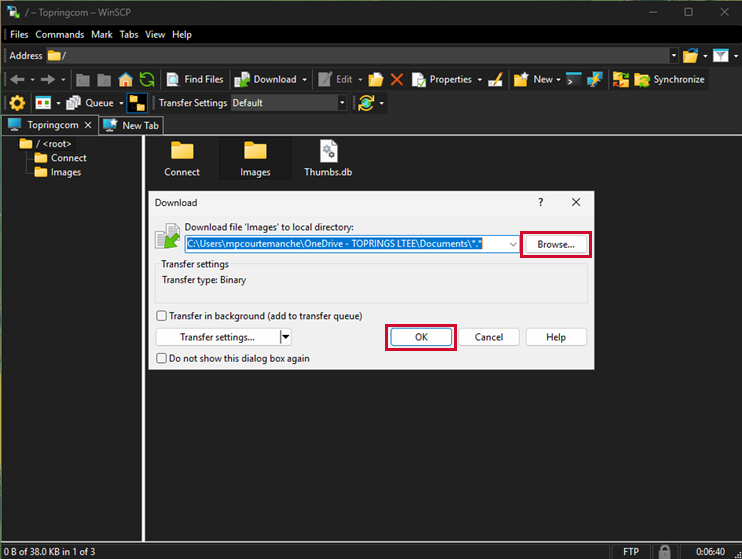The width and height of the screenshot is (742, 559).
Task: Click the Browse... button
Action: (556, 244)
